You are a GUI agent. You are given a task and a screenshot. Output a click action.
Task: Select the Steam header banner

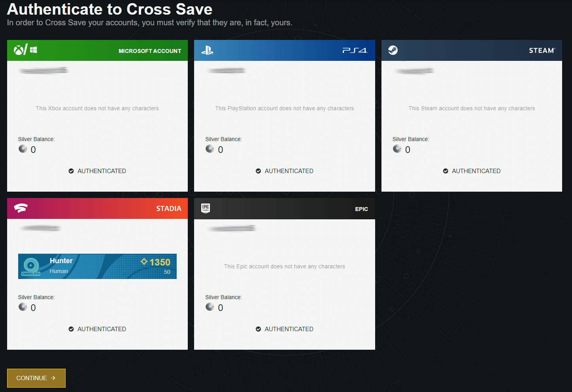471,50
